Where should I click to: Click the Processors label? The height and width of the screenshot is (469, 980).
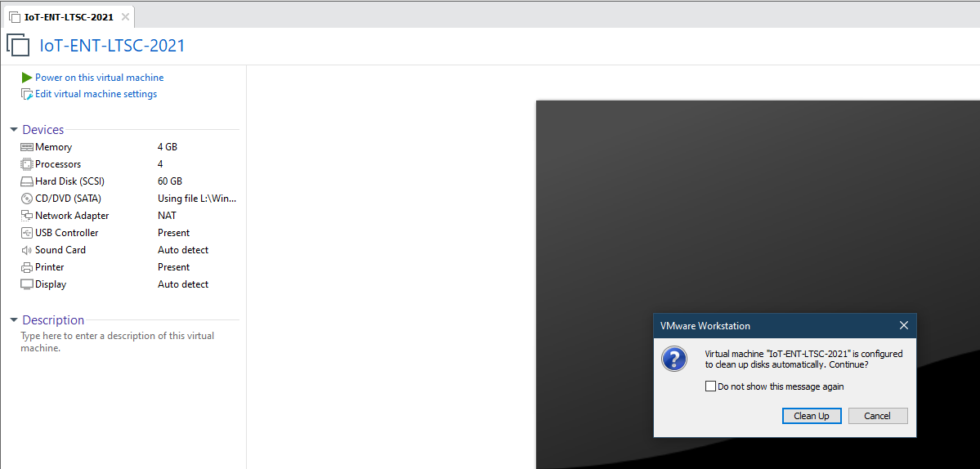pos(58,164)
